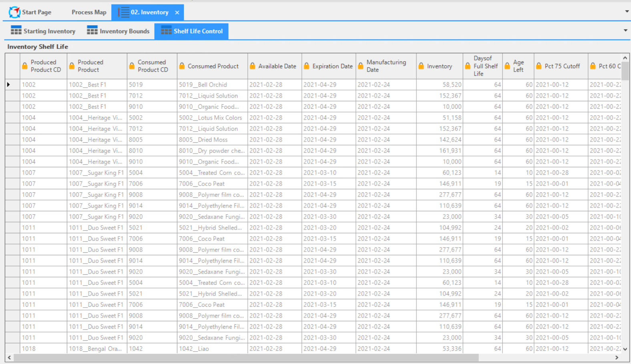Select consumed product CD 1042
This screenshot has width=631, height=364.
[152, 348]
